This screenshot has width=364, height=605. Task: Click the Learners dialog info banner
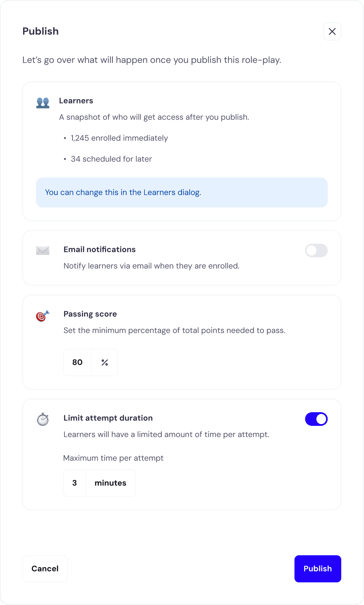coord(182,192)
